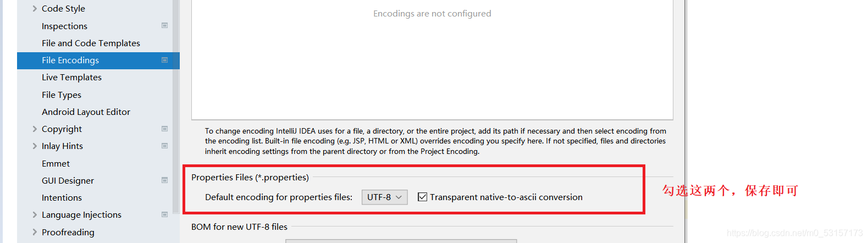Select Live Templates in settings tree

pyautogui.click(x=71, y=77)
